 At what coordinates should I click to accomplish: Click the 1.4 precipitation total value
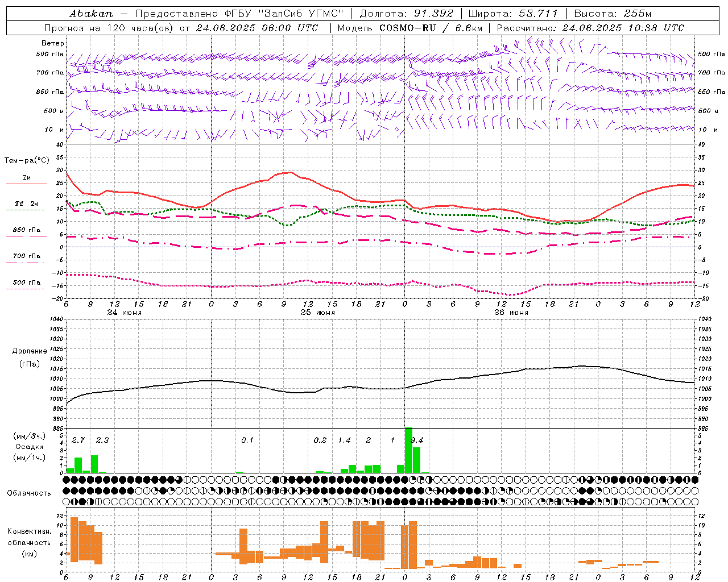(345, 440)
